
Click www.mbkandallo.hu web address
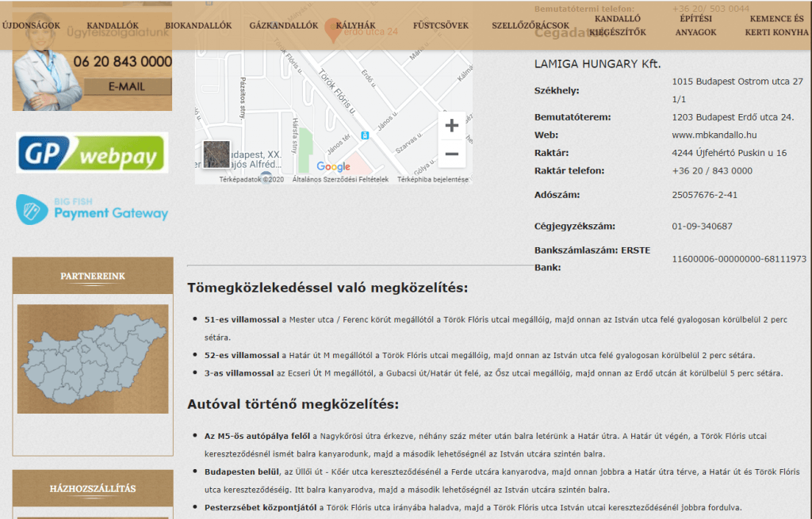714,135
